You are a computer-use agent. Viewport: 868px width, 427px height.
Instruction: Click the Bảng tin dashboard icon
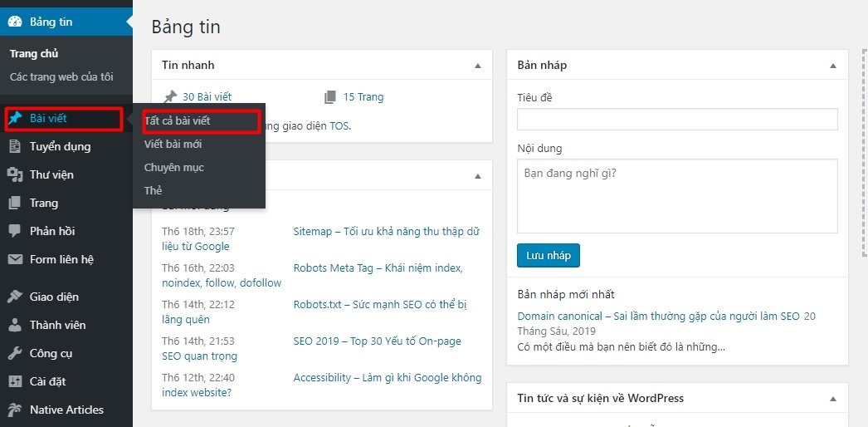(x=15, y=22)
